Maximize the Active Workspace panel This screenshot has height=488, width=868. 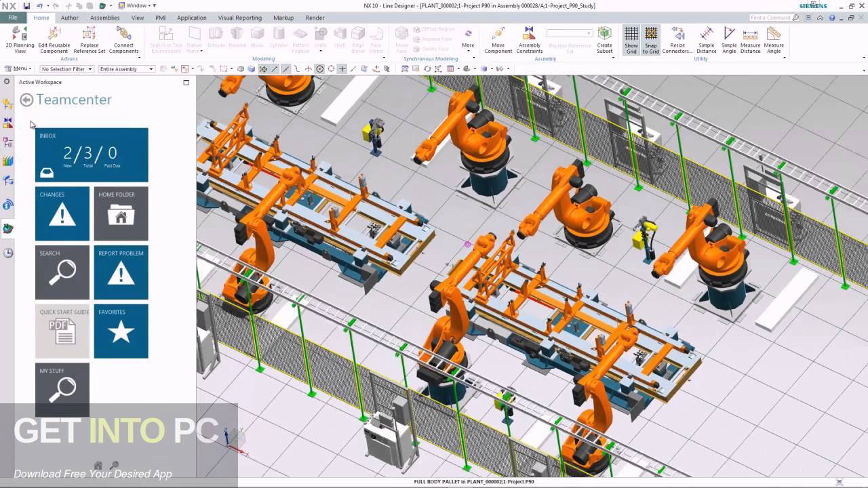[x=186, y=82]
